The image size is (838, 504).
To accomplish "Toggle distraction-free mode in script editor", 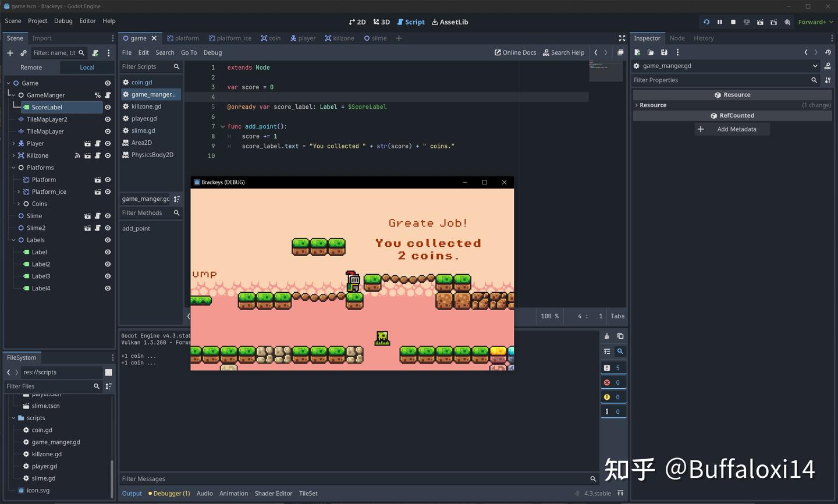I will (x=622, y=38).
